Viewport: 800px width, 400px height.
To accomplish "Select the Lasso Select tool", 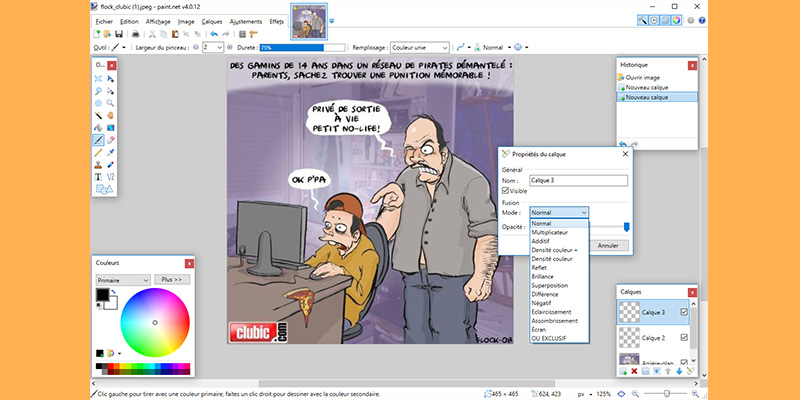I will [98, 91].
